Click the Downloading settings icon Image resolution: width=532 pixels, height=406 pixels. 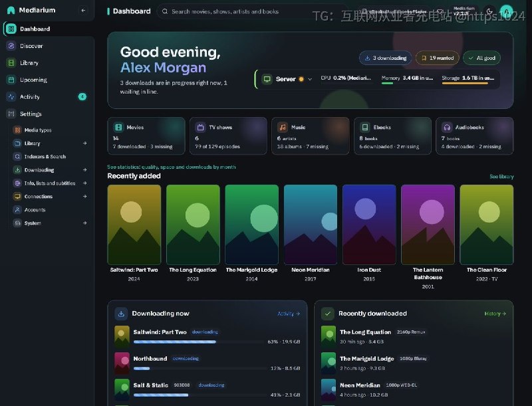[17, 170]
